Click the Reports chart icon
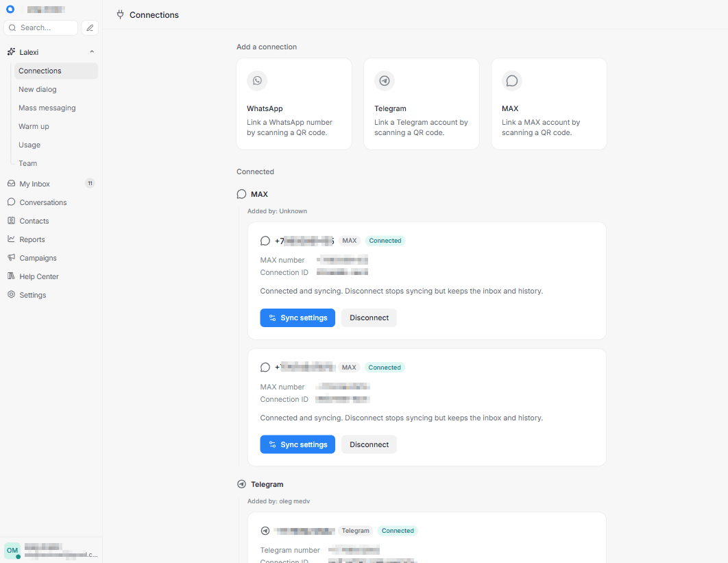728x563 pixels. point(12,239)
